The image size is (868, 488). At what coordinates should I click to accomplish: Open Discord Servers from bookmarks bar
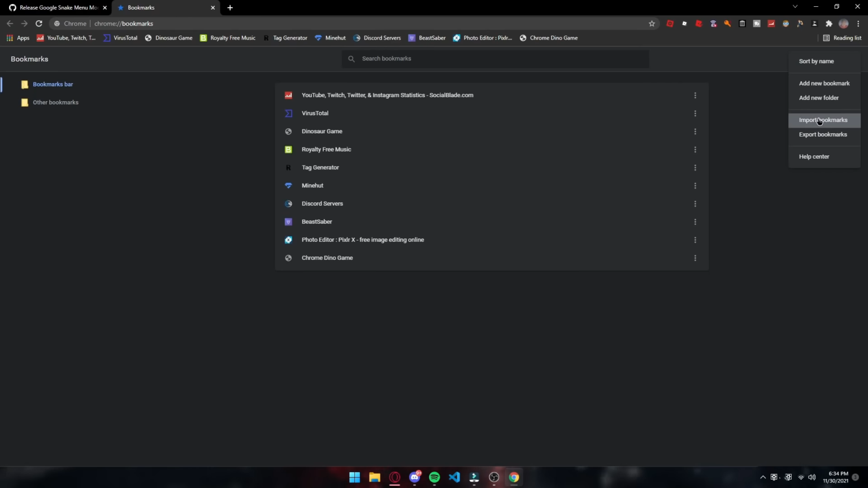(376, 38)
